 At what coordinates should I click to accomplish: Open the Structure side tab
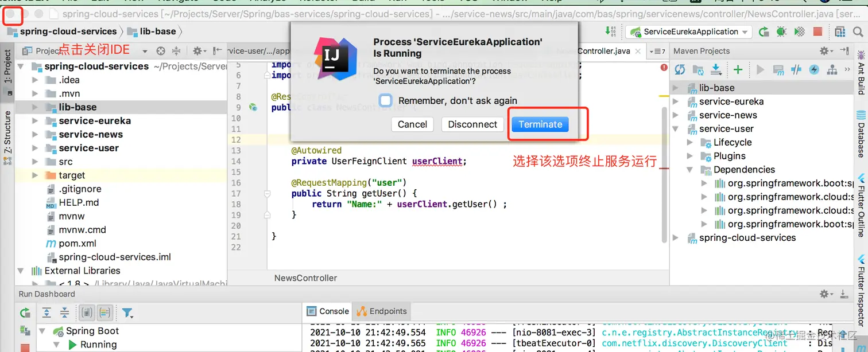pos(7,138)
